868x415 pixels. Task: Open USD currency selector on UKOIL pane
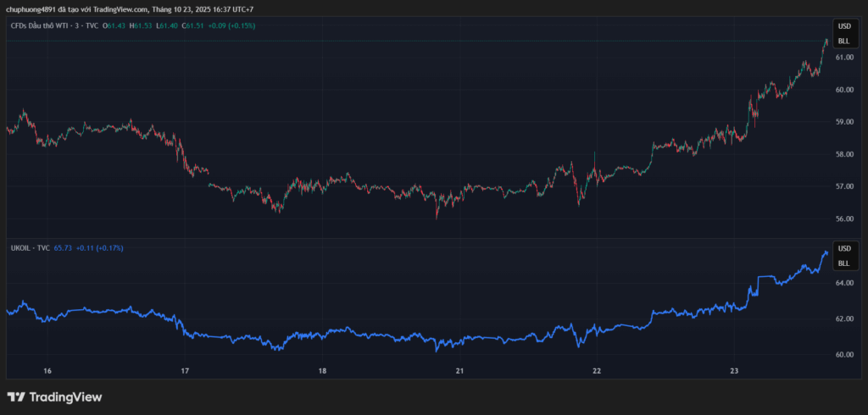[843, 249]
